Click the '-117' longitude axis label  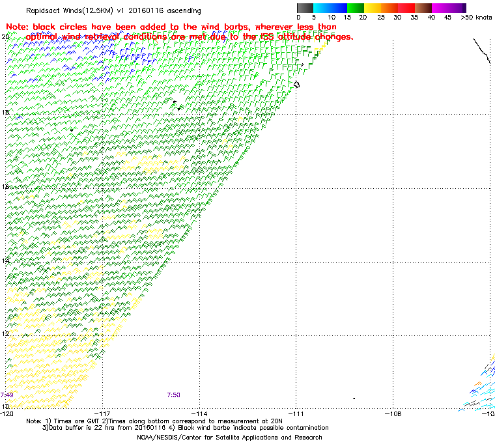103,413
